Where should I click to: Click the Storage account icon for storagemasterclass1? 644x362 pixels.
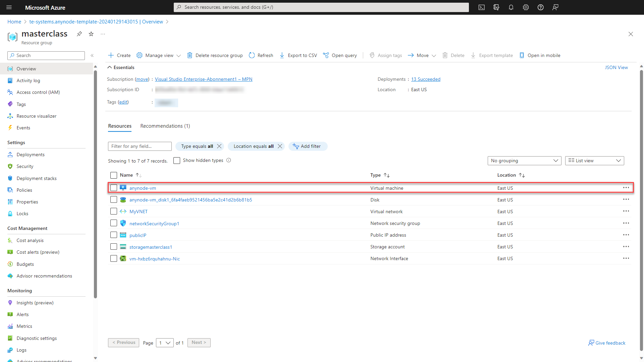click(x=123, y=247)
